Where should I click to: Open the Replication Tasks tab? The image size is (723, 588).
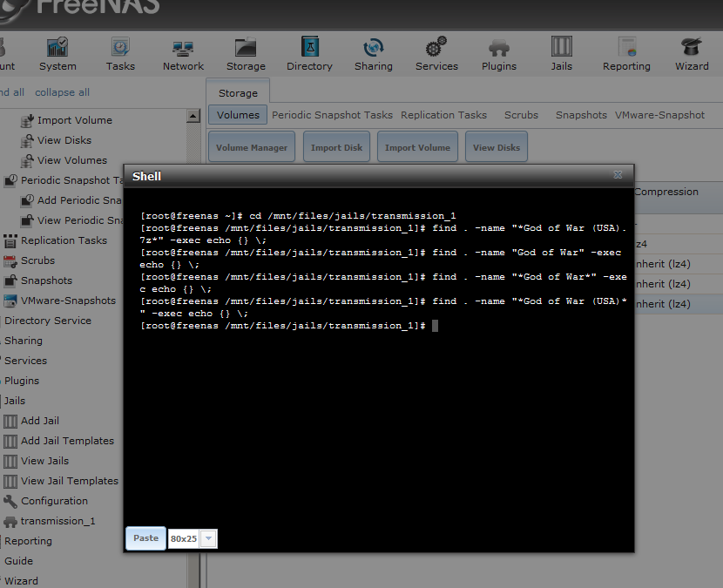443,115
